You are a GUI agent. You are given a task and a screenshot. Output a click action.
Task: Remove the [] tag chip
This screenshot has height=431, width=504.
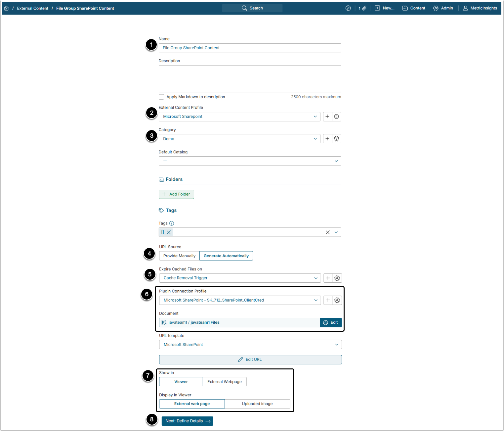point(169,232)
